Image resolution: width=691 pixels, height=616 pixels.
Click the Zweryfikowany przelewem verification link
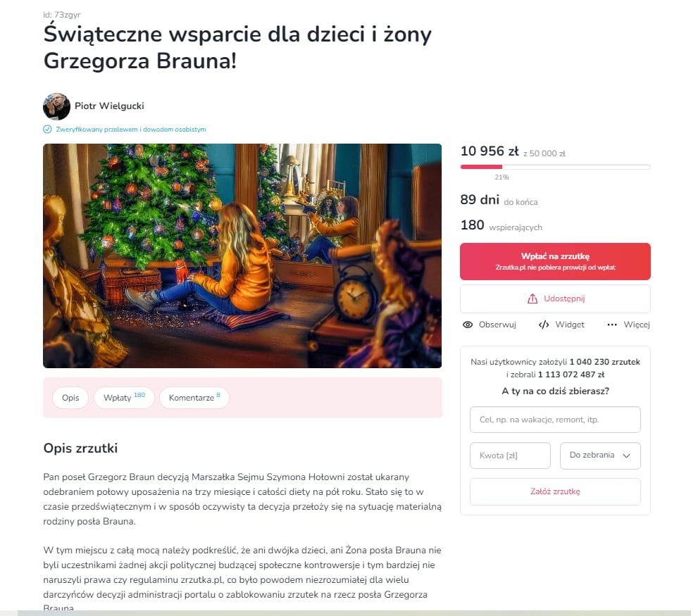click(x=130, y=130)
